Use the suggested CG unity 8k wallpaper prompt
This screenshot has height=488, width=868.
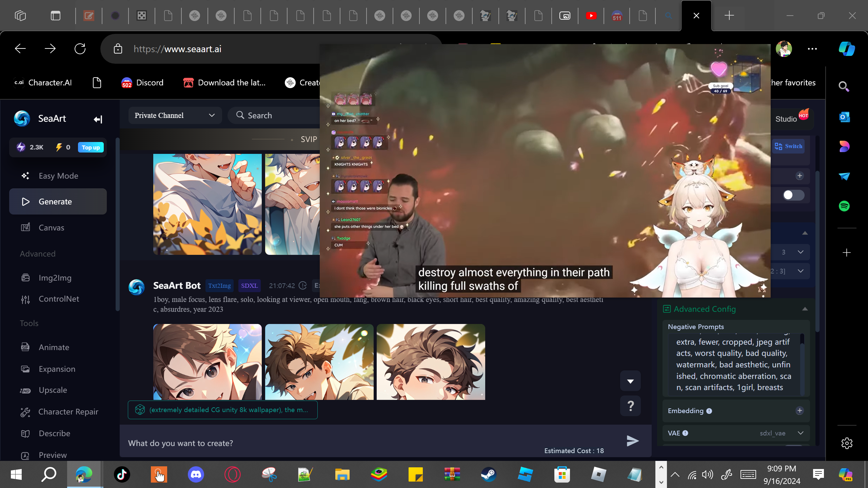[x=223, y=410]
